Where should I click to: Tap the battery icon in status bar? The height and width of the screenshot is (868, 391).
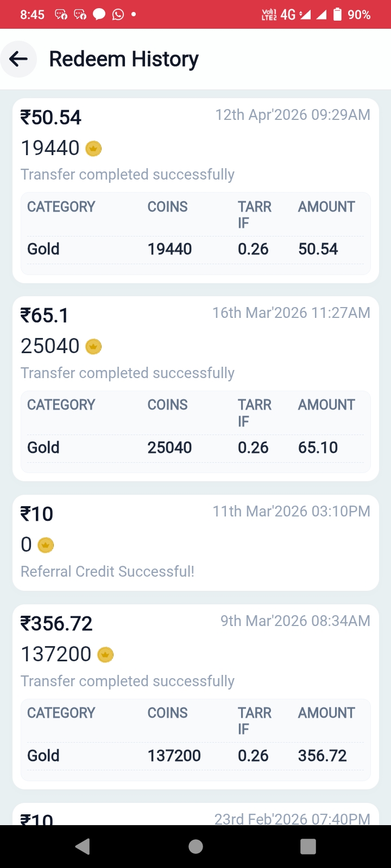point(338,15)
